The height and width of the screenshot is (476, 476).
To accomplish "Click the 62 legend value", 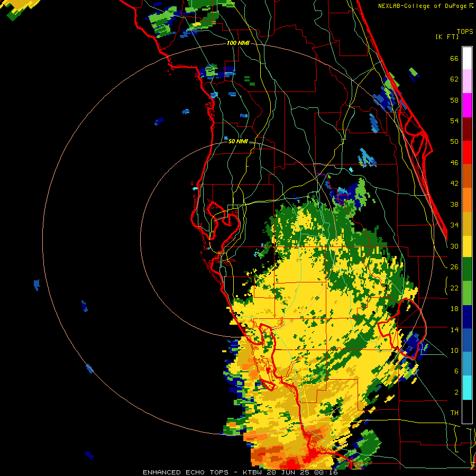I will pos(454,79).
